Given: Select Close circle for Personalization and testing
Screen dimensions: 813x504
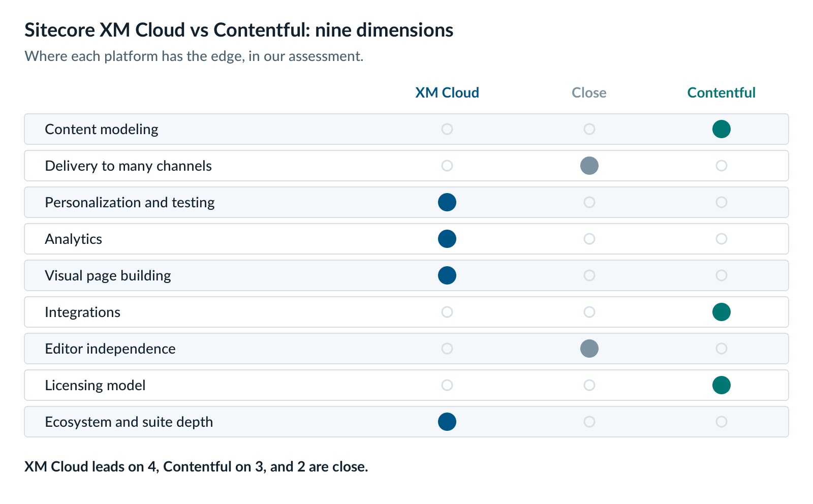Looking at the screenshot, I should [x=589, y=202].
